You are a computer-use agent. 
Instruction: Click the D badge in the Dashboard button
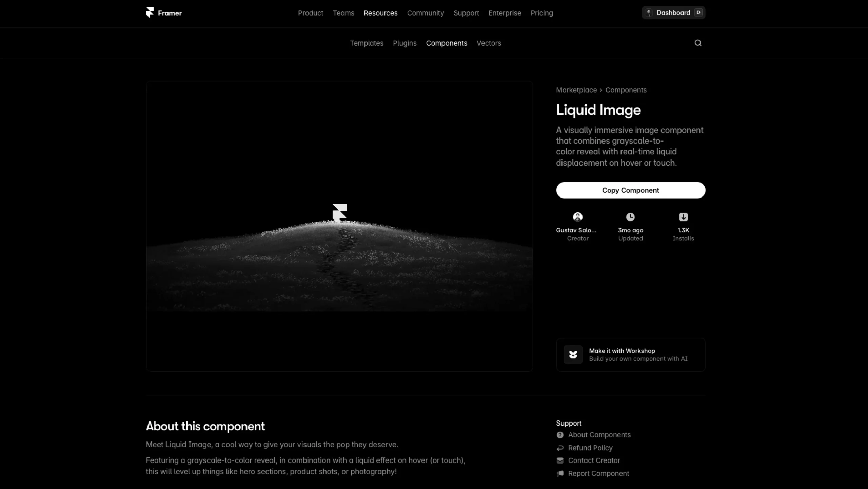(x=698, y=12)
